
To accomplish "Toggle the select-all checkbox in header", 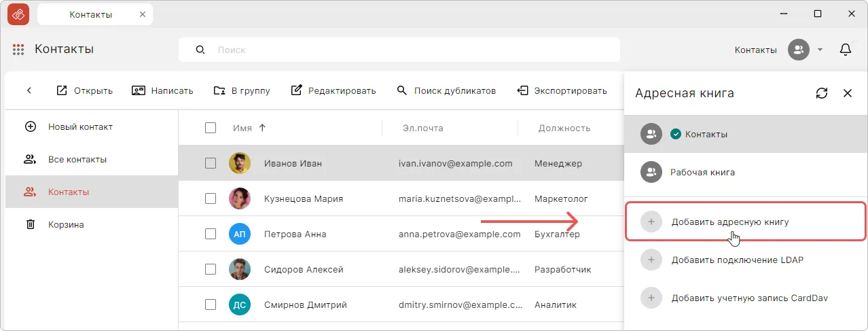I will pos(211,128).
